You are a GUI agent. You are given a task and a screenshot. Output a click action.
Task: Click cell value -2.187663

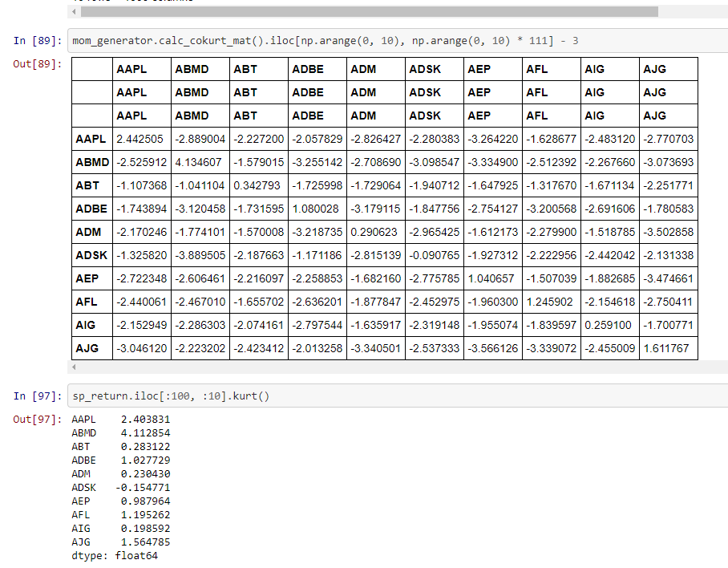259,255
